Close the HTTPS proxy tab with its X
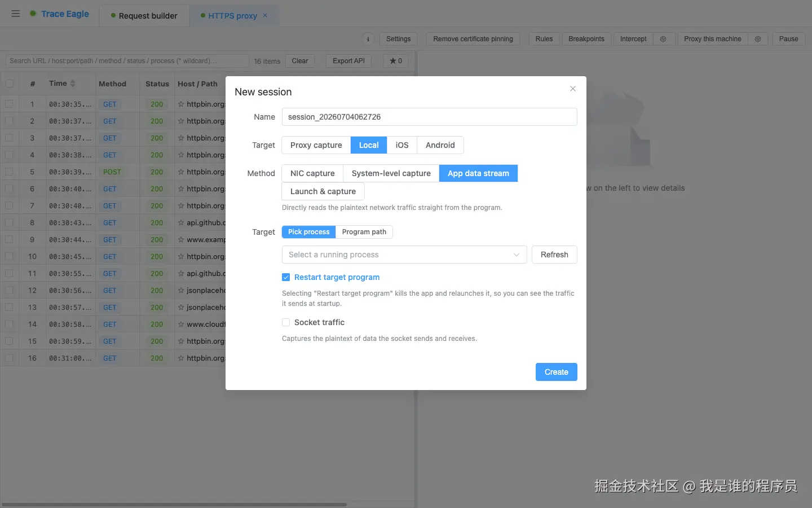The image size is (812, 508). (266, 16)
